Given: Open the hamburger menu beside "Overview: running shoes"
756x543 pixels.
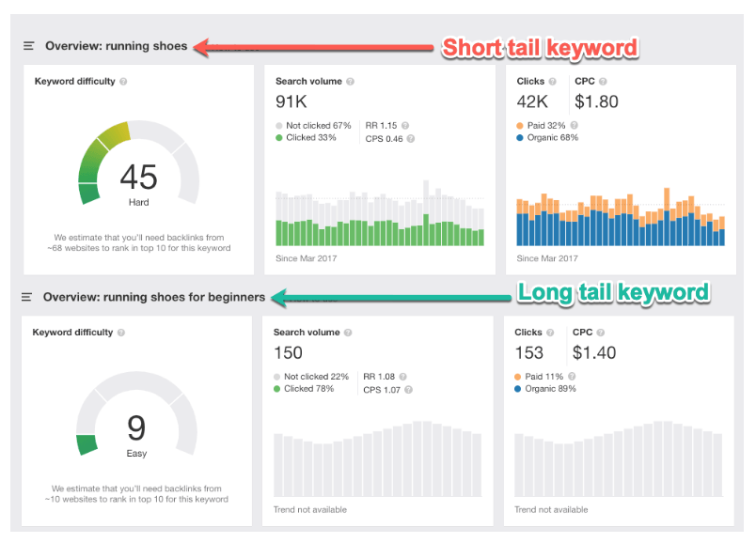Looking at the screenshot, I should click(x=29, y=46).
